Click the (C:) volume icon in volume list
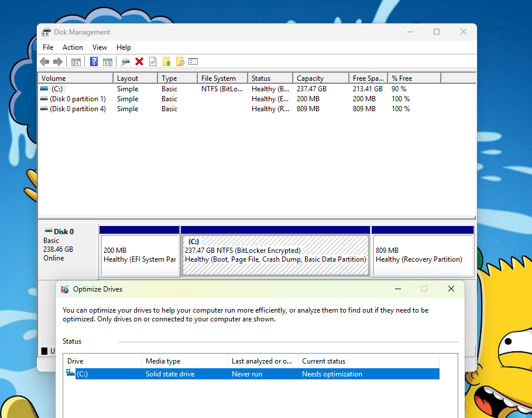This screenshot has width=532, height=418. tap(44, 88)
